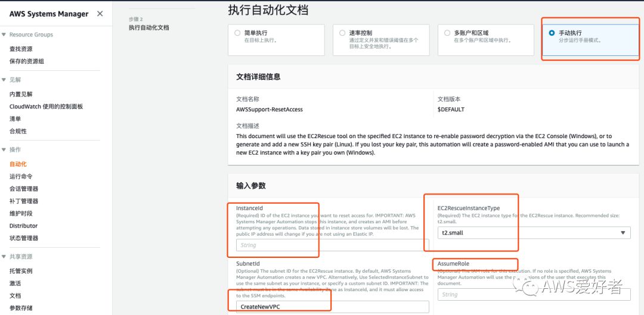Click the AssumeRole String input field
The height and width of the screenshot is (315, 644).
point(534,295)
